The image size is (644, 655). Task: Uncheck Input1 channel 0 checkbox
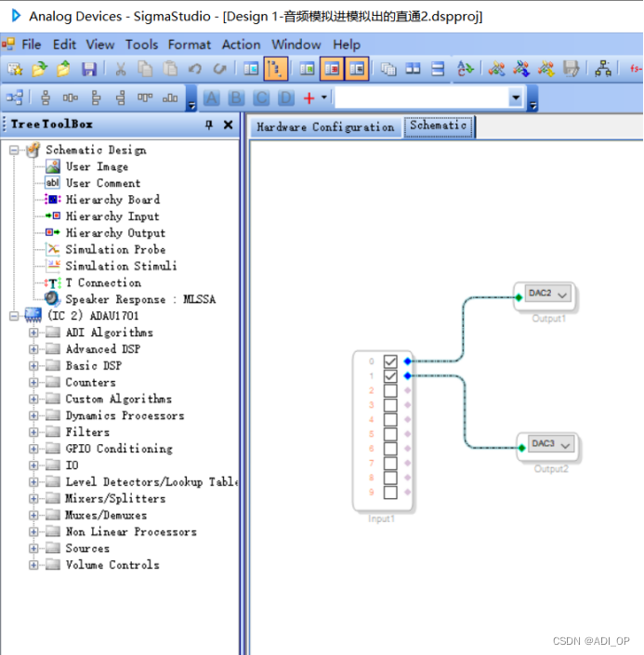[390, 361]
